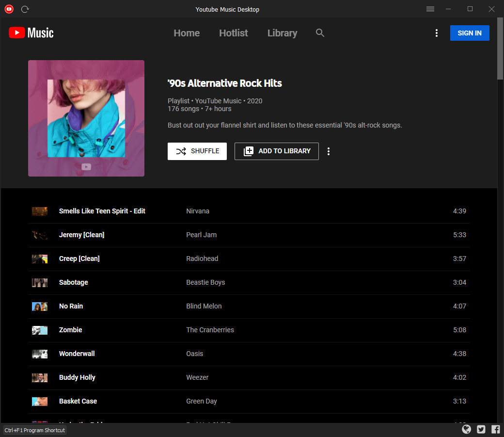Click the YouTube Music logo
This screenshot has height=437, width=504.
coord(31,33)
